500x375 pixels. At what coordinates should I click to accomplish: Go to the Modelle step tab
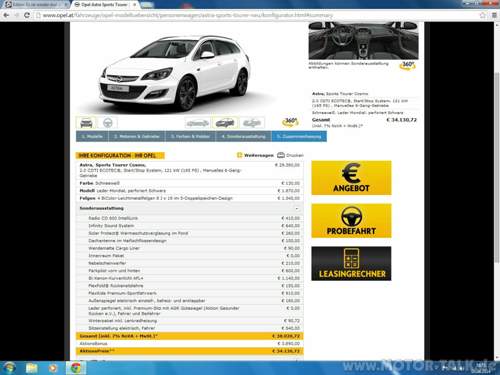click(92, 136)
